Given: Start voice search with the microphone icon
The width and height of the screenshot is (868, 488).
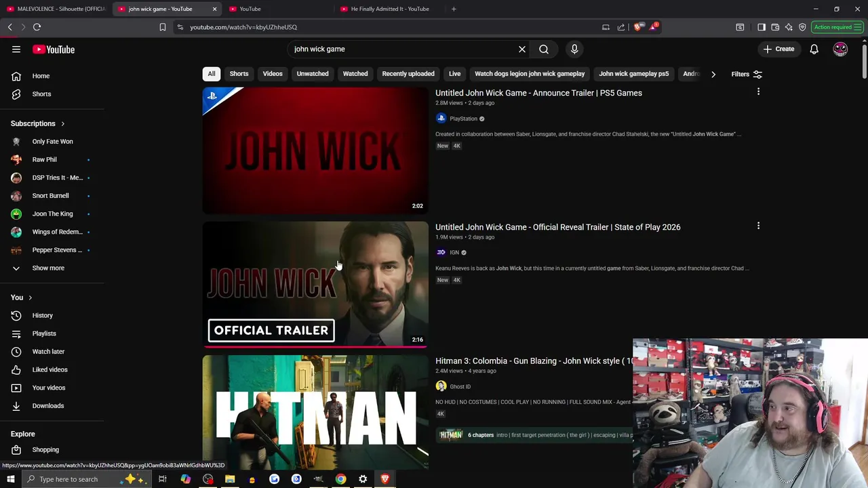Looking at the screenshot, I should [x=574, y=49].
